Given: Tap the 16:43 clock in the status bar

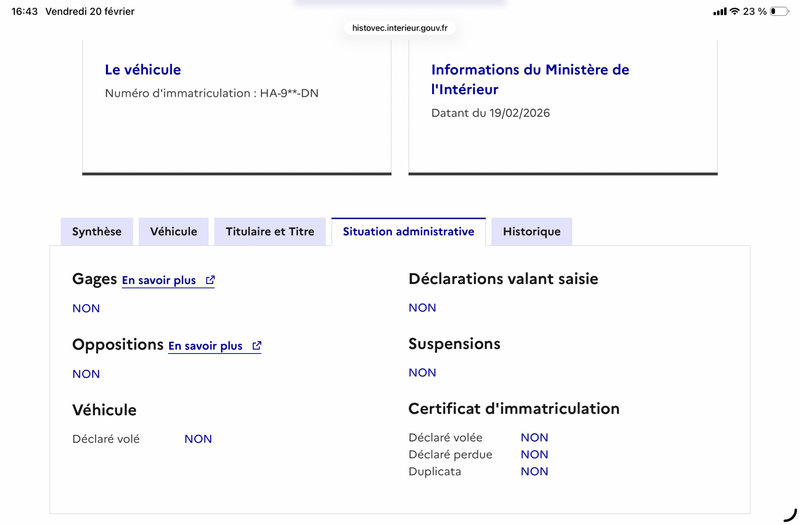Looking at the screenshot, I should tap(24, 12).
